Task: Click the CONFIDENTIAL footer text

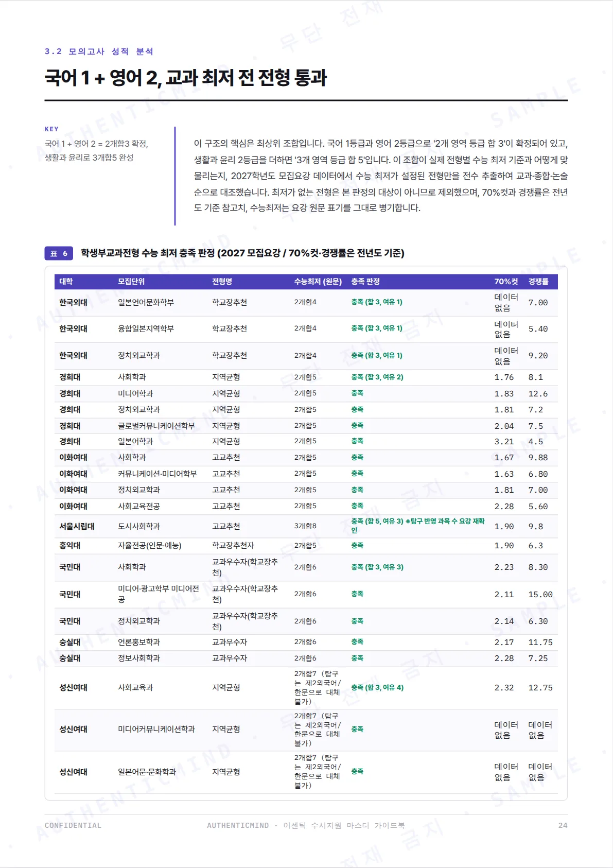Action: click(73, 825)
